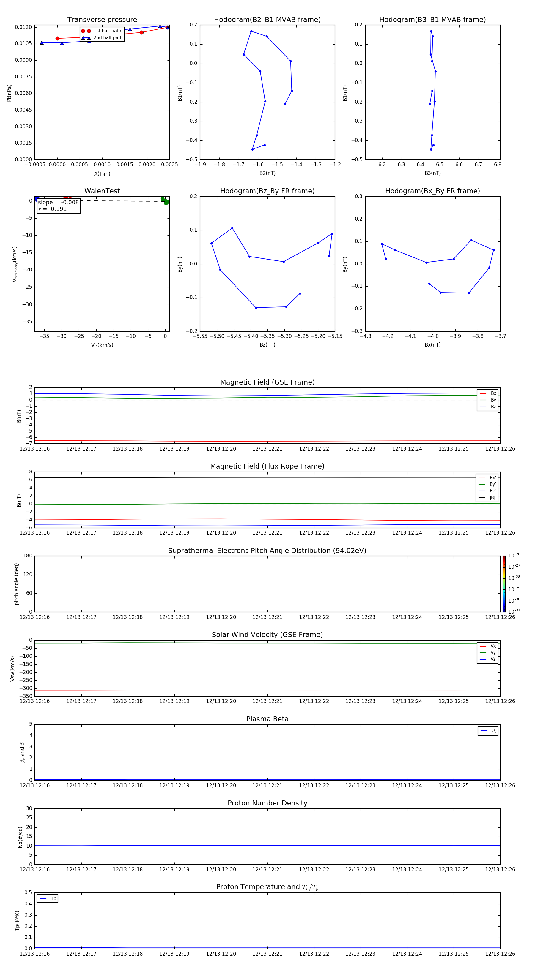Image resolution: width=535 pixels, height=980 pixels.
Task: Click the 'Magnetic Field (Flux Rope Frame)' title
Action: [x=267, y=467]
